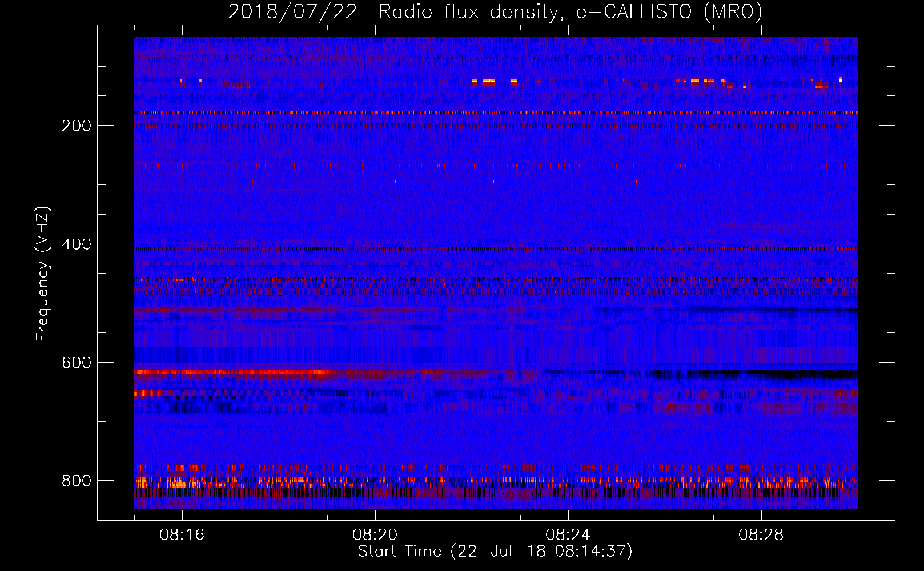Viewport: 924px width, 571px height.
Task: Click the 400 frequency tick label
Action: [77, 244]
